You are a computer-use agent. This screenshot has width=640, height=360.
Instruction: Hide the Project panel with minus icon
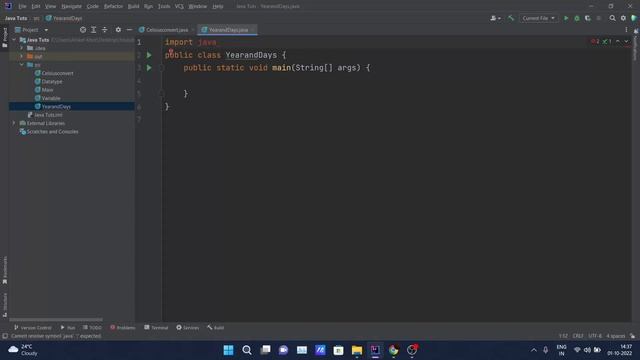pyautogui.click(x=129, y=30)
